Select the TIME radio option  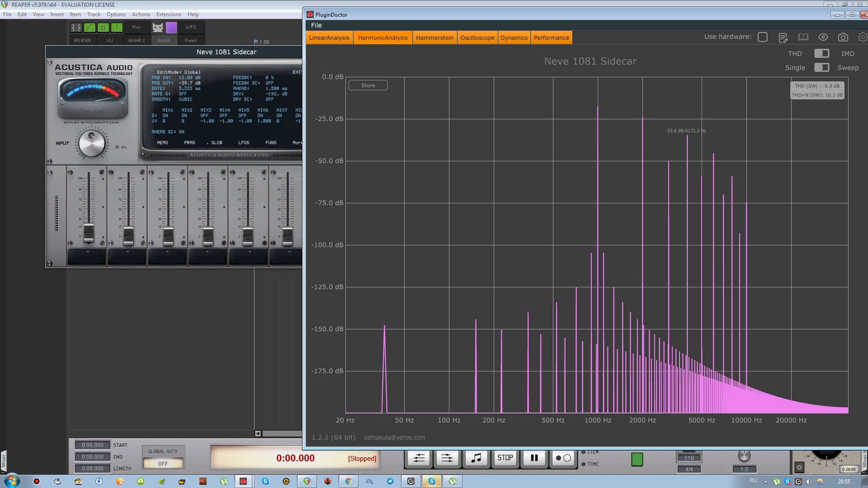[583, 464]
